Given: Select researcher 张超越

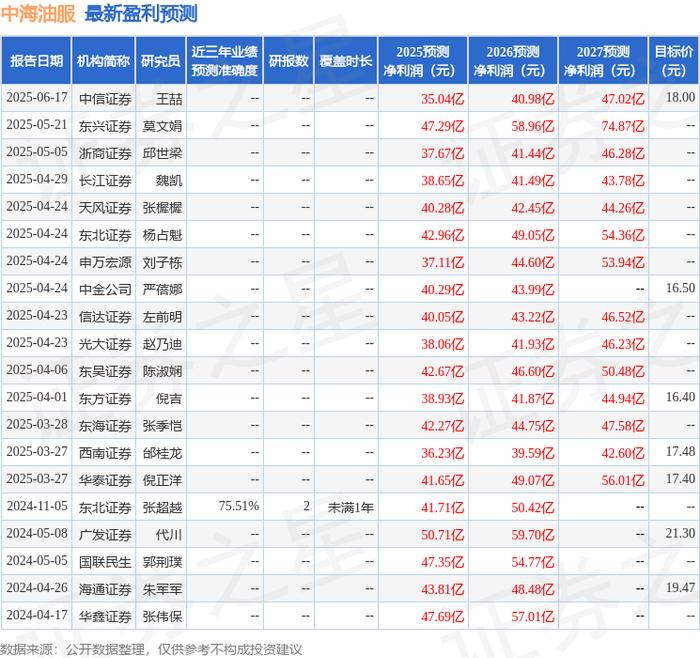Looking at the screenshot, I should (x=162, y=507).
